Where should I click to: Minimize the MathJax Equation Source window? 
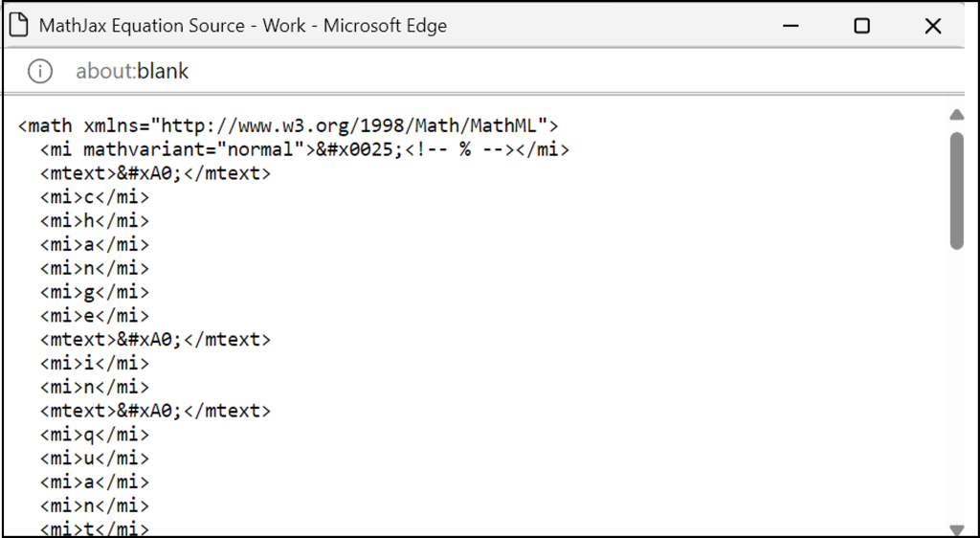click(790, 27)
